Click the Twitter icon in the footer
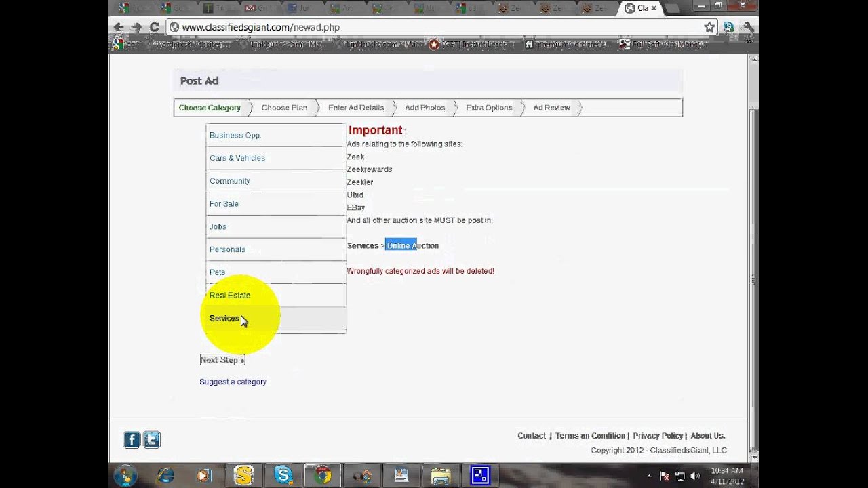Screen dimensions: 868x488 click(x=151, y=439)
